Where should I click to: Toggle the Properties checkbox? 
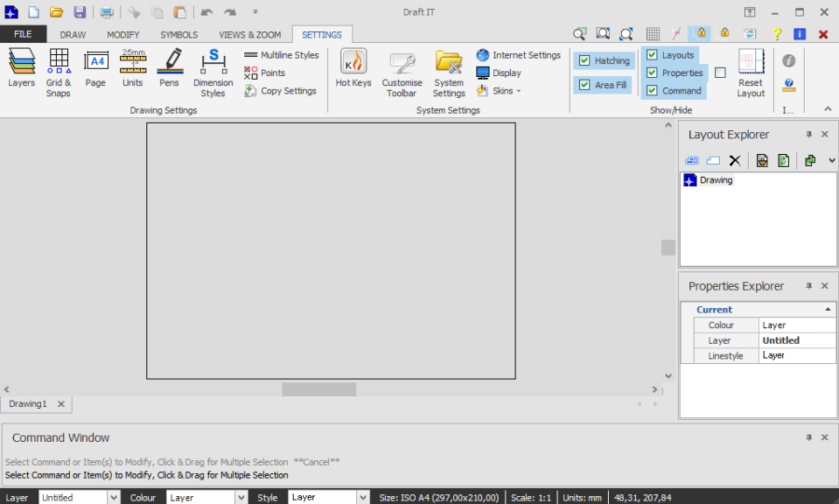point(652,73)
